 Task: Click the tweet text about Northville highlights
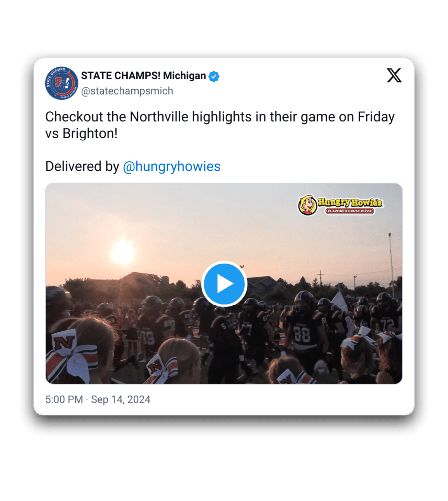tap(220, 117)
